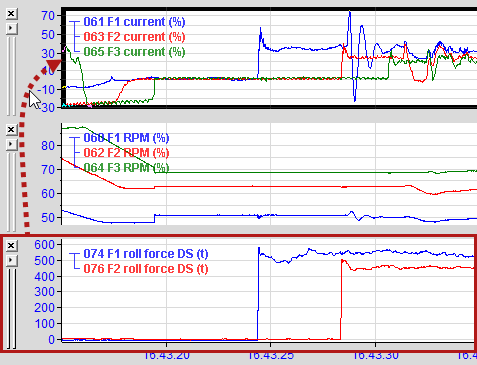Select the 062 F2 RPM legend entry
Viewport: 477px width, 365px height.
126,153
